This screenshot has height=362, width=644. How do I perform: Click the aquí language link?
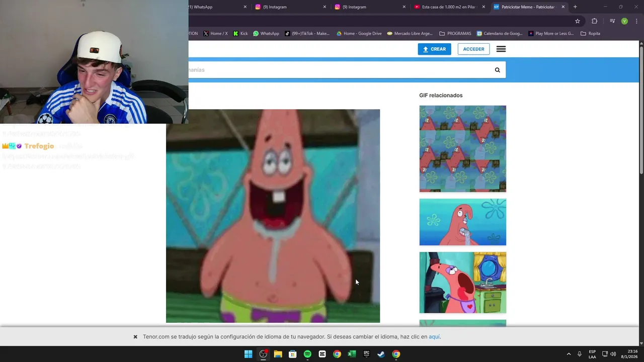[434, 337]
